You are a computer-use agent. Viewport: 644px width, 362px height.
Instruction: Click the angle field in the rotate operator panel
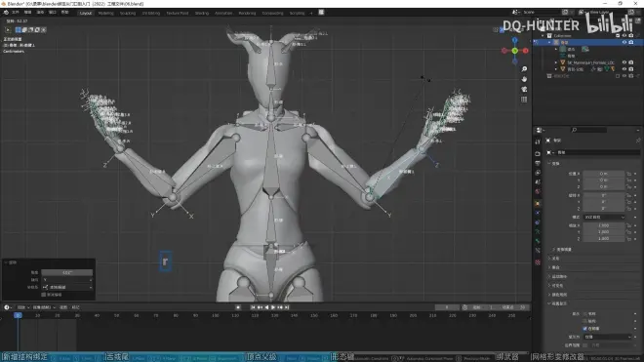[67, 272]
